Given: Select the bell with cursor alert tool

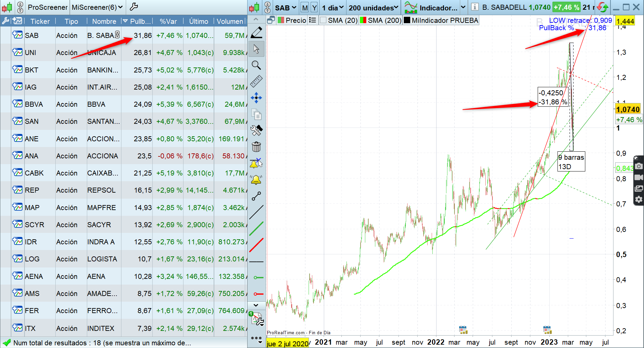Looking at the screenshot, I should [257, 163].
